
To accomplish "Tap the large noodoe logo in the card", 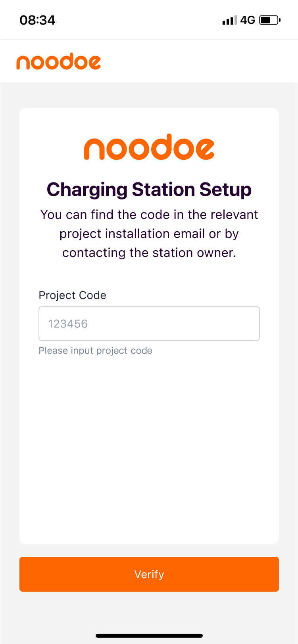I will coord(149,147).
